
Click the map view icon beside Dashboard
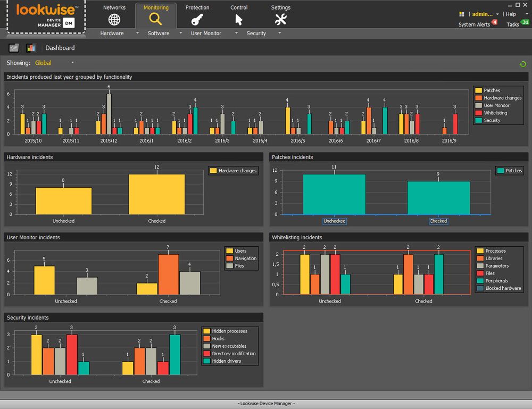point(14,48)
